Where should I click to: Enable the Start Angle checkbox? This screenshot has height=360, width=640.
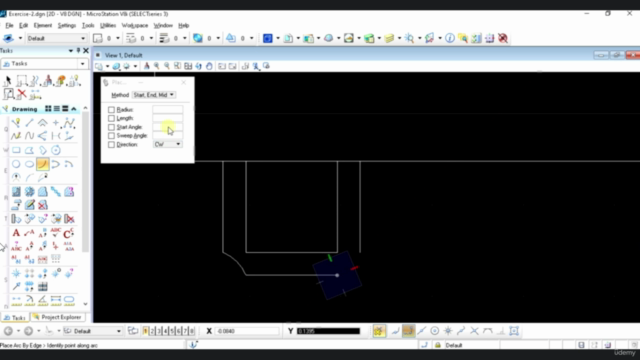pyautogui.click(x=111, y=127)
